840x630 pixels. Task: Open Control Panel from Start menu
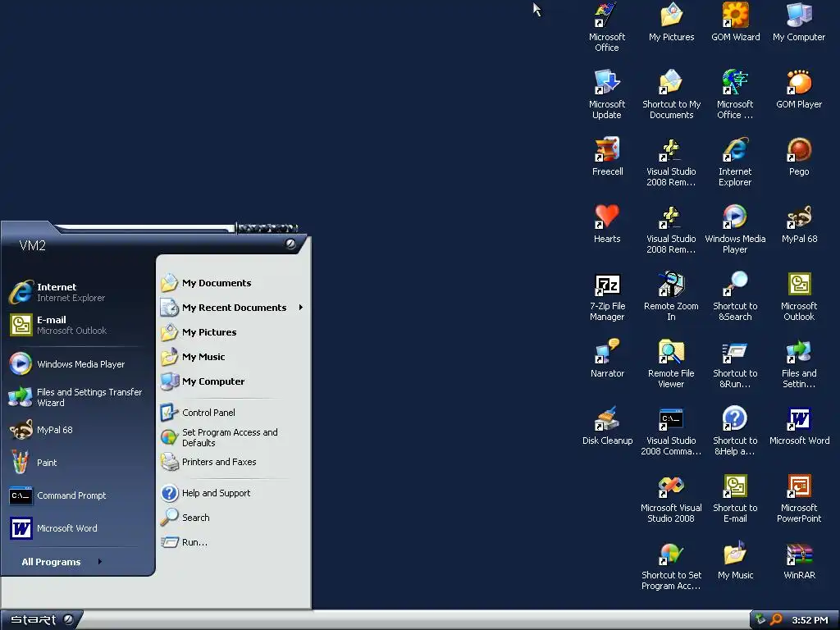[x=233, y=413]
